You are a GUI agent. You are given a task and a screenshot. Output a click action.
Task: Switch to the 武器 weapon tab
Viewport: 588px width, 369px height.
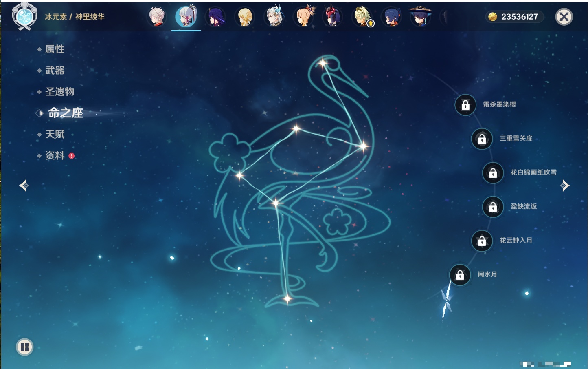coord(55,71)
